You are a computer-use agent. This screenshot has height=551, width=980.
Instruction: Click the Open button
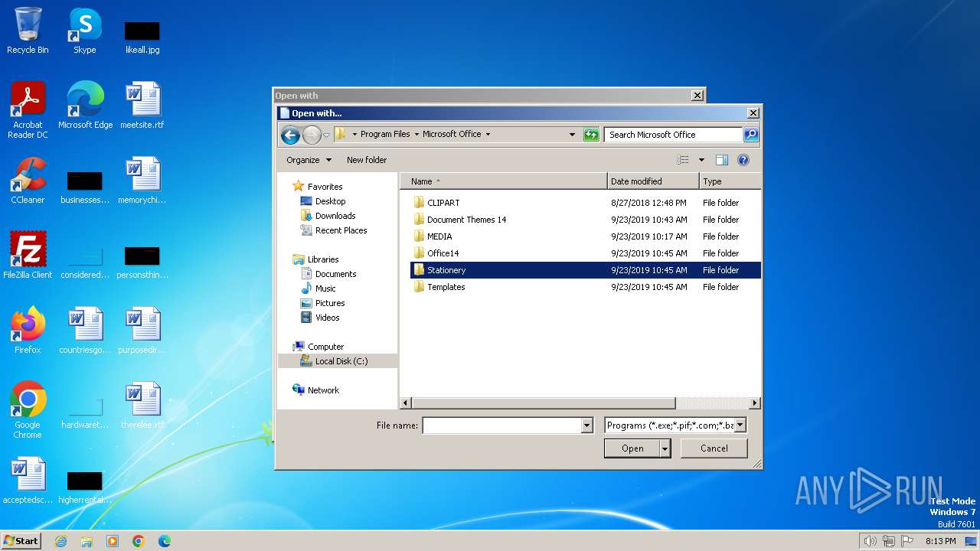pyautogui.click(x=632, y=448)
